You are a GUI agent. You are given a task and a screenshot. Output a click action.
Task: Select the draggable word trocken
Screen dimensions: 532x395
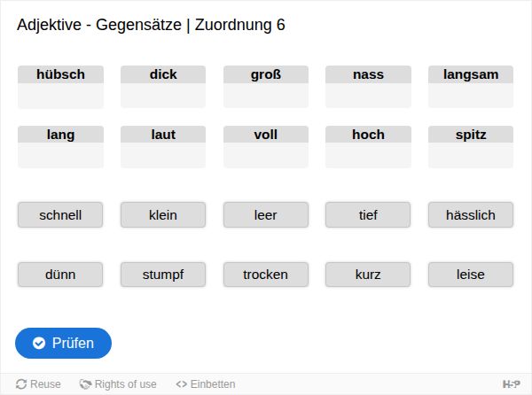266,275
